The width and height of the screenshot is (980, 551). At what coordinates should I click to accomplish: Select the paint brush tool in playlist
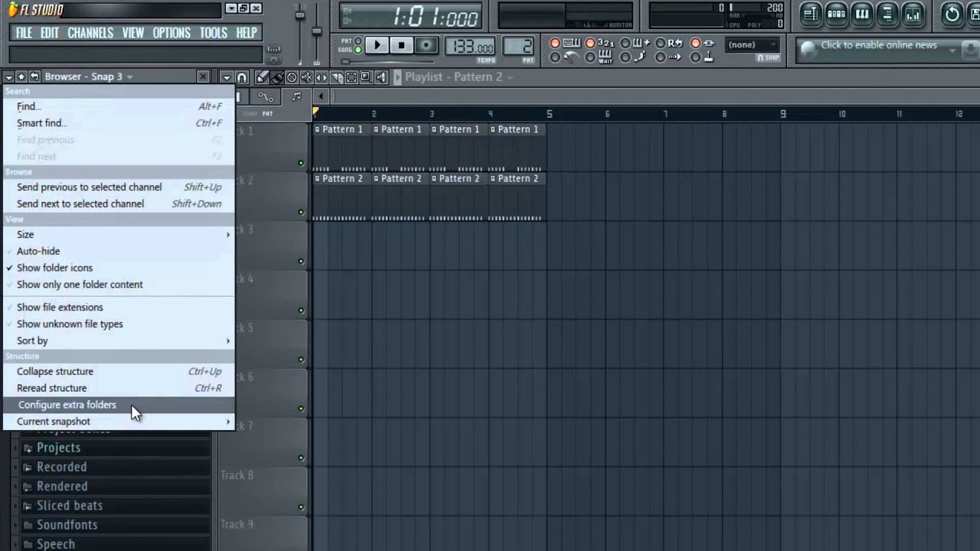coord(277,77)
